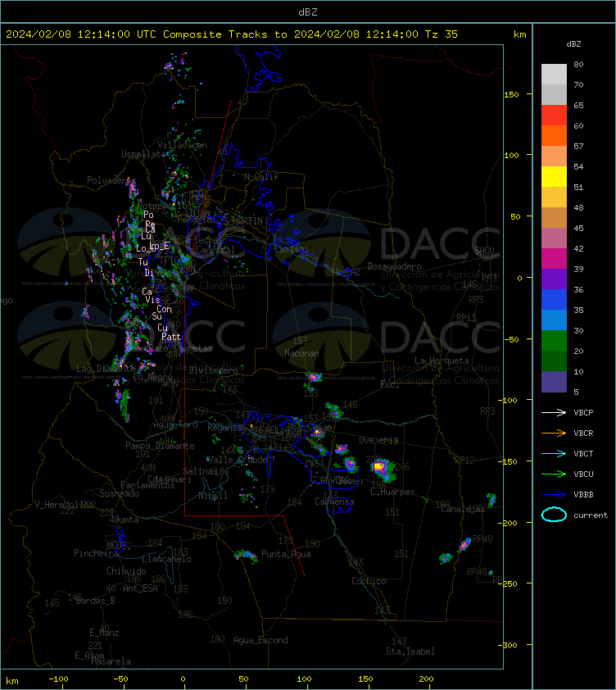
Task: Click the Pincheira place label
Action: 96,552
